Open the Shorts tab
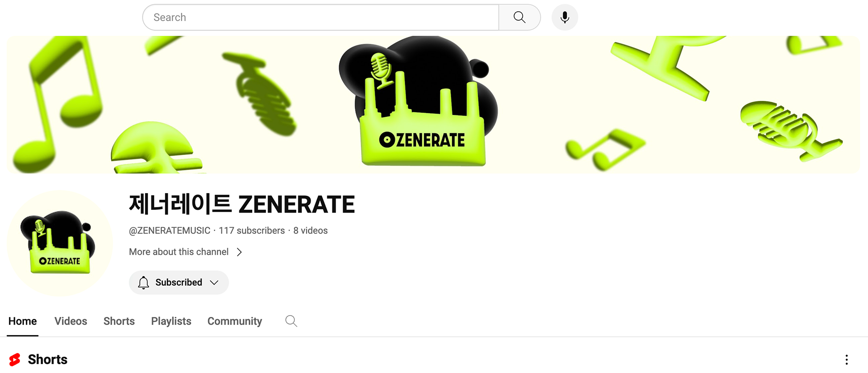Screen dimensions: 868x373 (119, 321)
